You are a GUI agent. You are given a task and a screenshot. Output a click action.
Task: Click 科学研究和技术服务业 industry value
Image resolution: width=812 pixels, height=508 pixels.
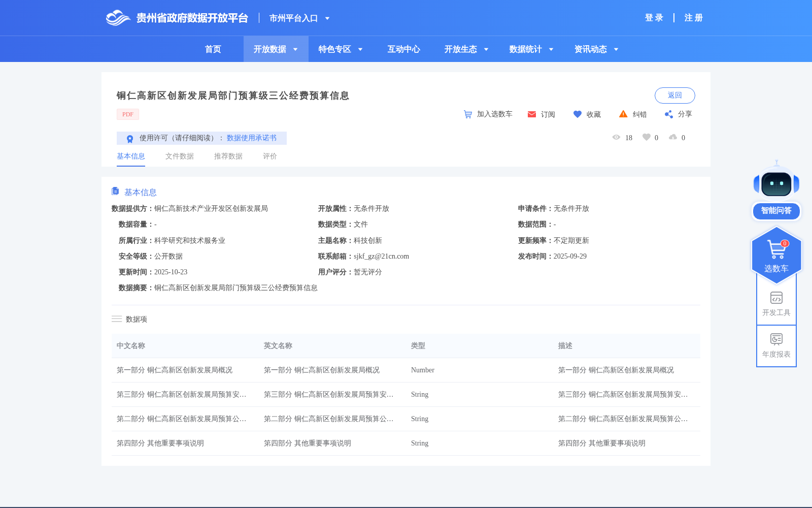tap(190, 241)
